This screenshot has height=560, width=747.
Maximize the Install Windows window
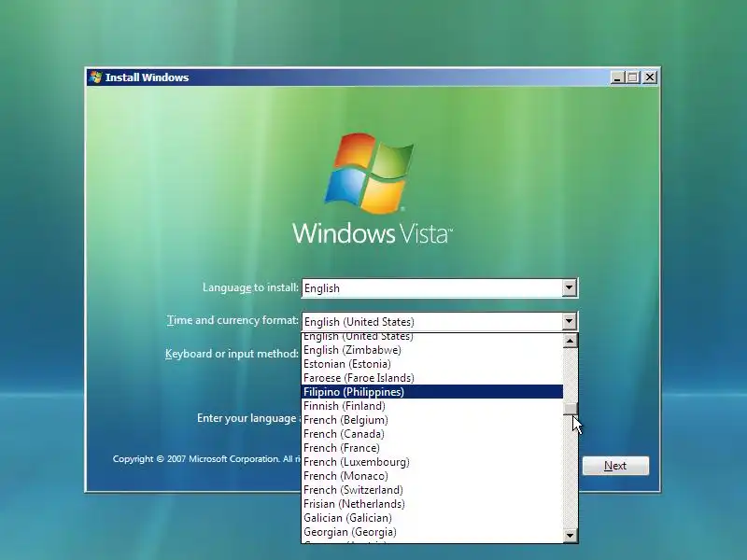click(x=633, y=77)
